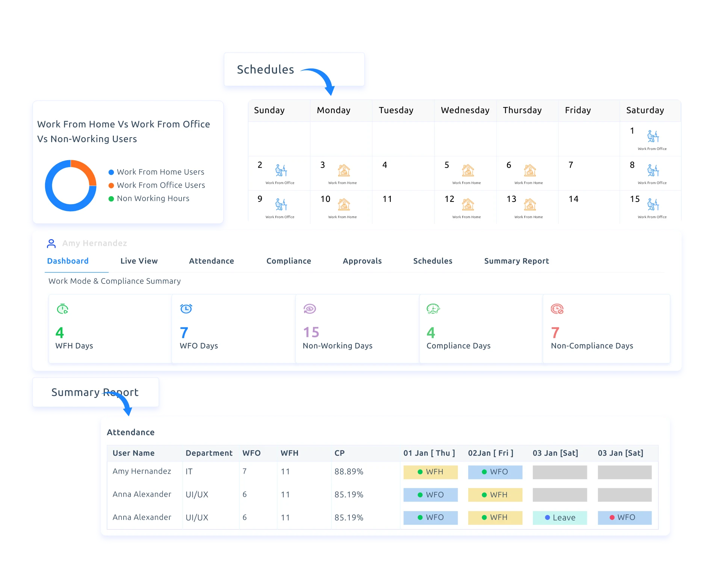This screenshot has width=714, height=588.
Task: Click the green Compliance Days clock icon
Action: tap(433, 309)
